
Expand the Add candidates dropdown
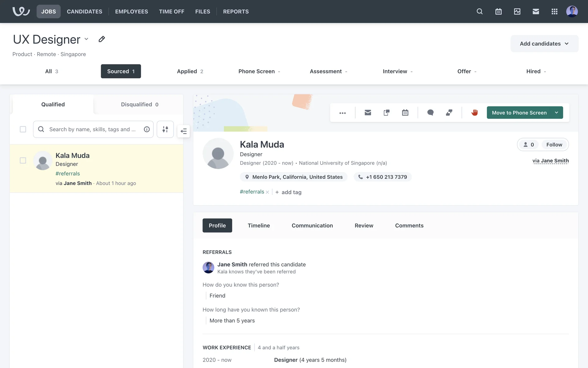click(544, 44)
